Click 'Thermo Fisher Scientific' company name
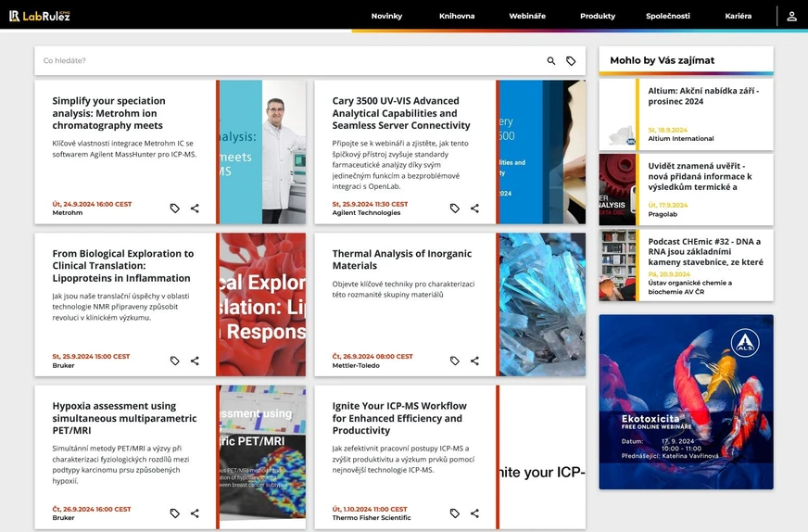The image size is (808, 532). (371, 518)
